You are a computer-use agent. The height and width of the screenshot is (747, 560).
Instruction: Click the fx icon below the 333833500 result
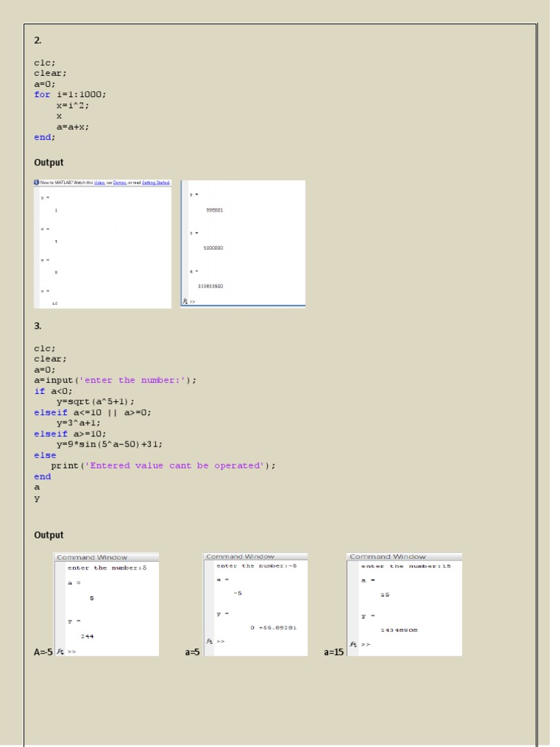pyautogui.click(x=185, y=301)
